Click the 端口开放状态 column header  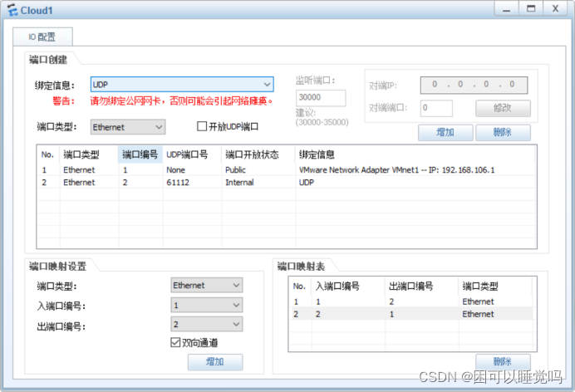point(258,154)
